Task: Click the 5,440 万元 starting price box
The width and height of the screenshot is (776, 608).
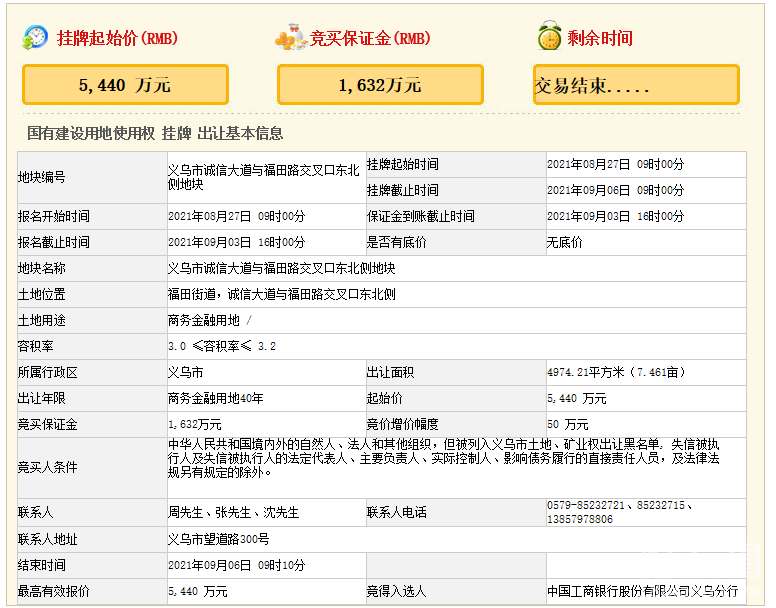Action: coord(125,85)
